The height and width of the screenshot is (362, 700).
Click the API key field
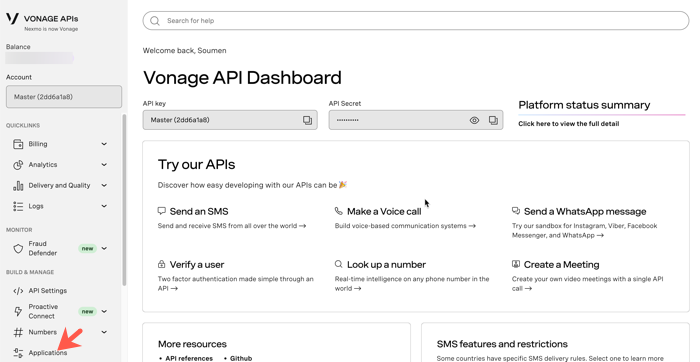point(230,120)
